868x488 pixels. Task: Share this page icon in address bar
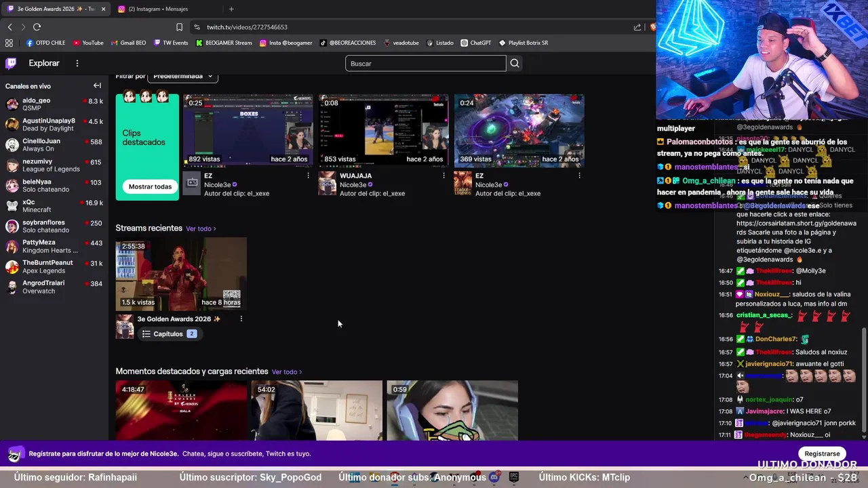637,27
